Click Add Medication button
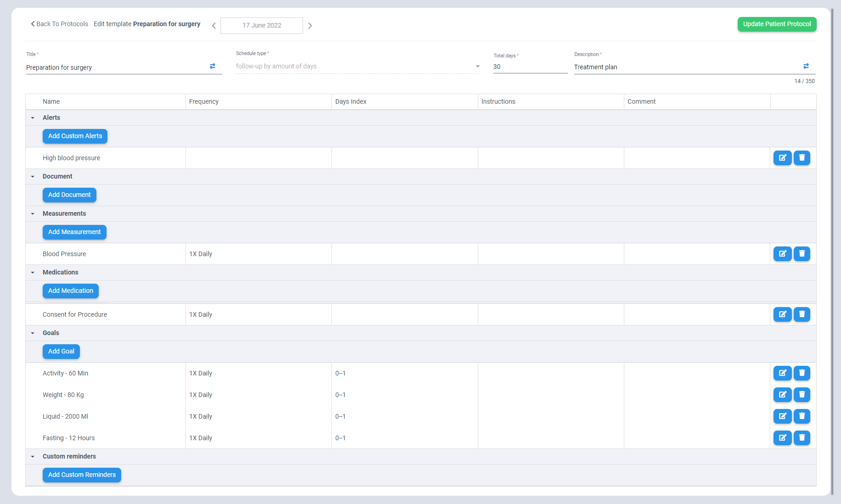841x504 pixels. pyautogui.click(x=71, y=291)
